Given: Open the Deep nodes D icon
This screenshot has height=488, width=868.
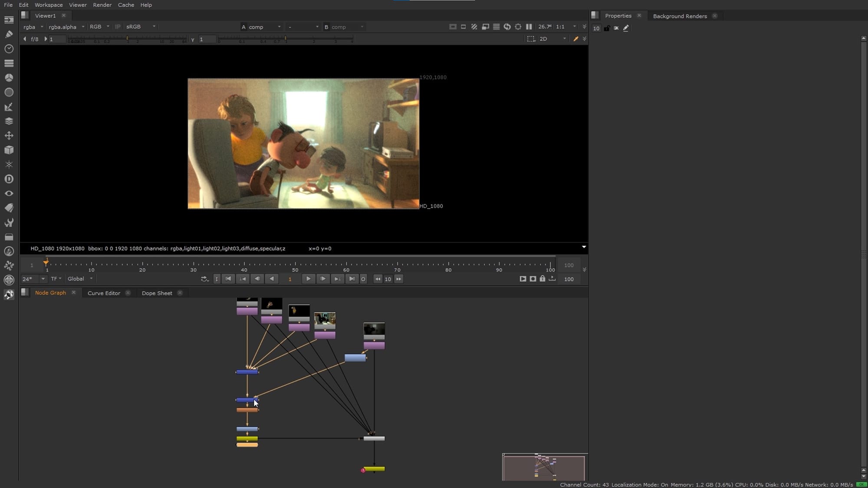Looking at the screenshot, I should coord(9,179).
